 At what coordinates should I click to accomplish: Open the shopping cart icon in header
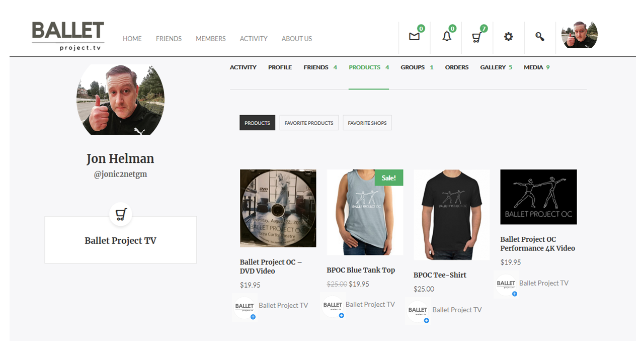pyautogui.click(x=476, y=37)
